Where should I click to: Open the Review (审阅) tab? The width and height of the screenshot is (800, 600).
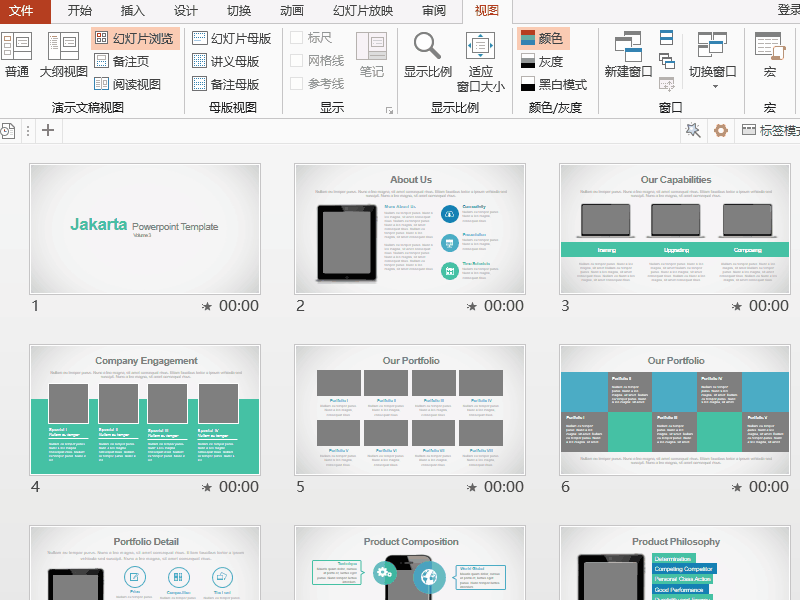coord(434,11)
